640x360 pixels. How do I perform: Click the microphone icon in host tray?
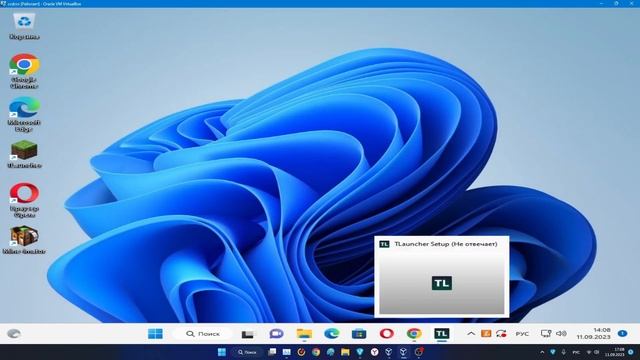[x=564, y=352]
